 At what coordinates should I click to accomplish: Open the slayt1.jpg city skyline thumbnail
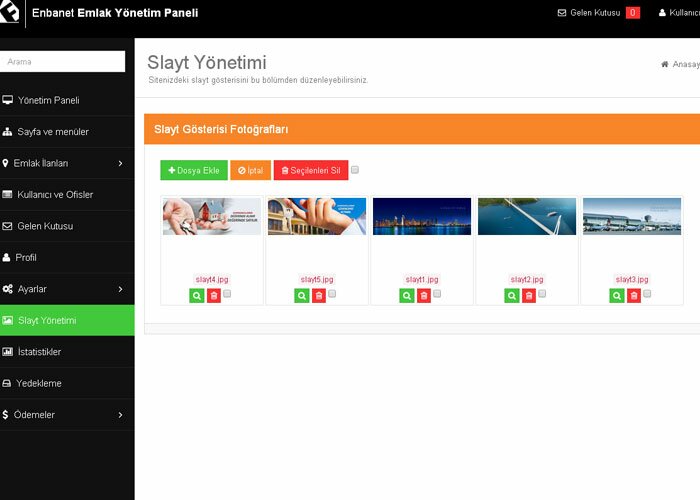point(422,217)
